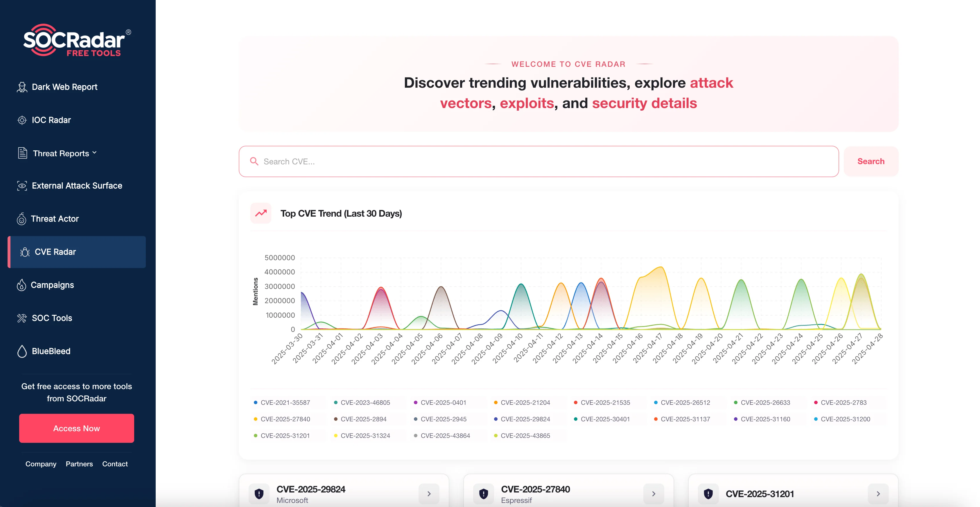Click the trend arrow icon beside chart title

point(261,213)
